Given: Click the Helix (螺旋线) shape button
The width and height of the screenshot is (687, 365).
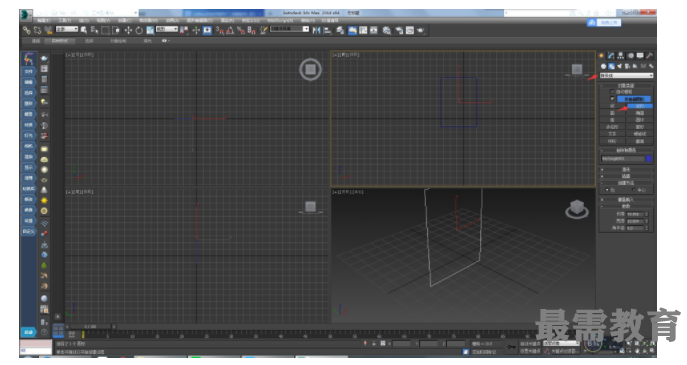Looking at the screenshot, I should click(640, 134).
